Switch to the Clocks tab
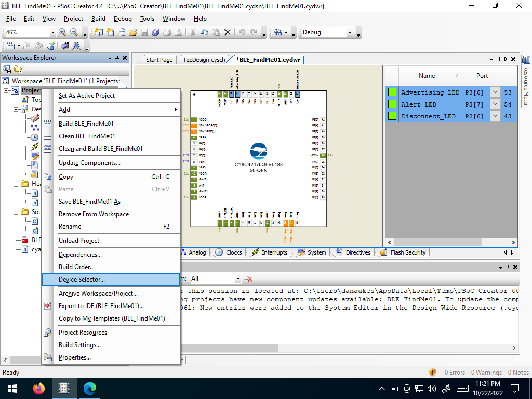 coord(229,252)
